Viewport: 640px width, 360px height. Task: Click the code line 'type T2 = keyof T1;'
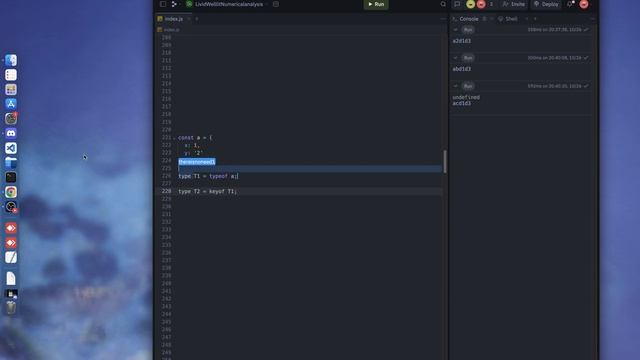click(x=207, y=191)
